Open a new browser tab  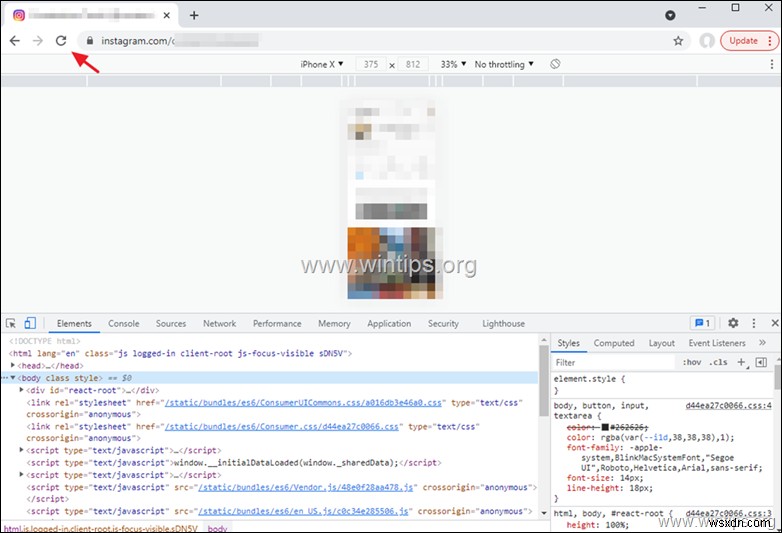[x=194, y=15]
